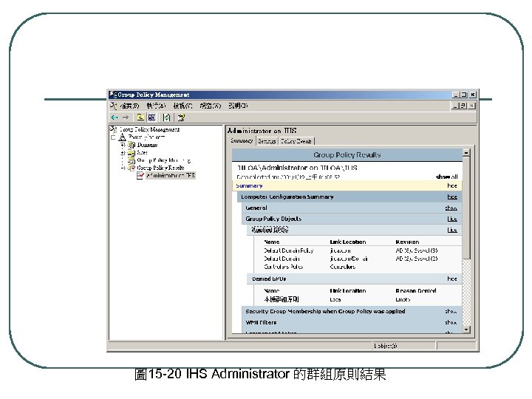Click the local group policy entry in Denied GPOs
The width and height of the screenshot is (532, 399).
282,299
